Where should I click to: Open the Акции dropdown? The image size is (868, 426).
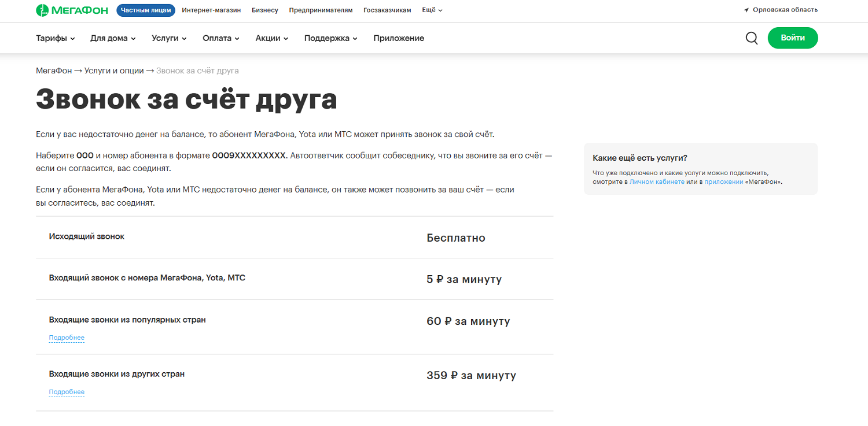[272, 38]
